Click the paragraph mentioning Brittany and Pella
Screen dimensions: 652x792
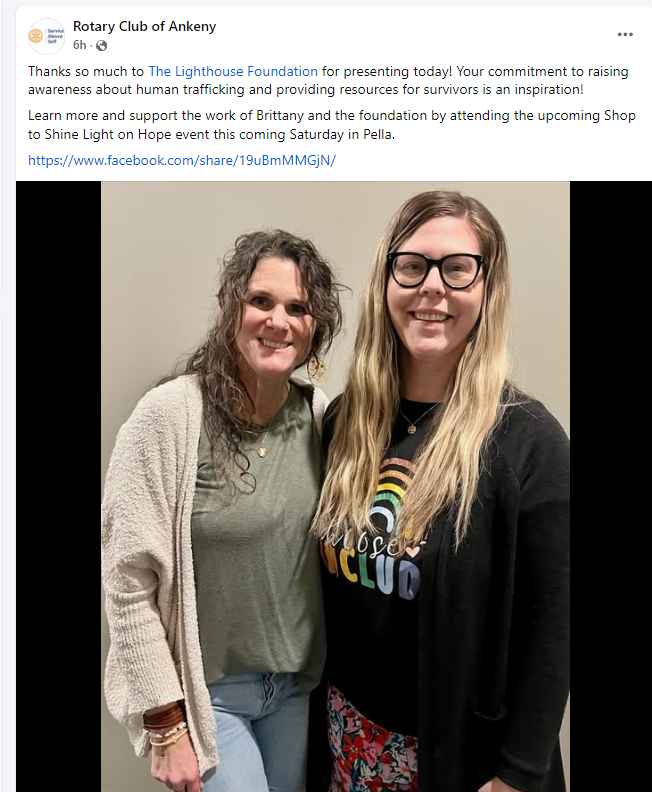coord(332,125)
